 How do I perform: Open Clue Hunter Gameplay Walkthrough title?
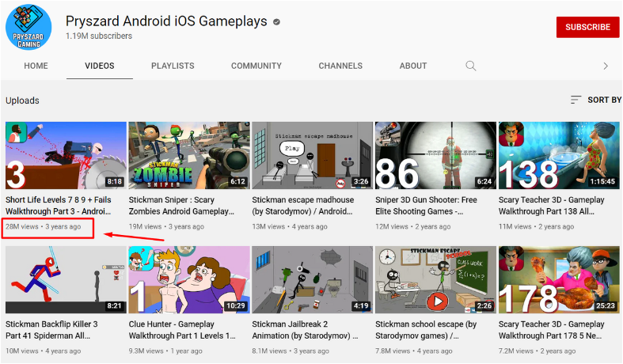click(x=182, y=330)
